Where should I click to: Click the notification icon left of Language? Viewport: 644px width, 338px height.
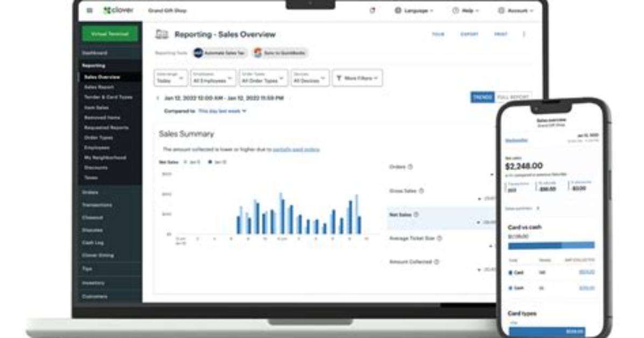[373, 10]
